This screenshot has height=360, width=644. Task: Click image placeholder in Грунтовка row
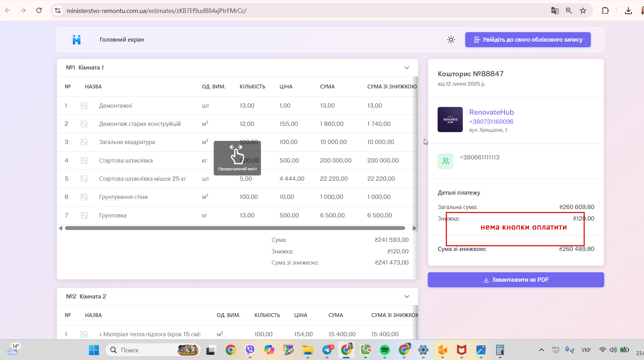84,215
